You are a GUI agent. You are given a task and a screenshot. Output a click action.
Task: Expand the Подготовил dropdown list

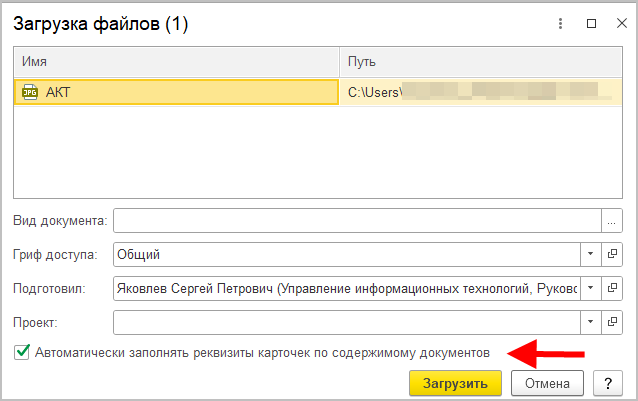(590, 288)
